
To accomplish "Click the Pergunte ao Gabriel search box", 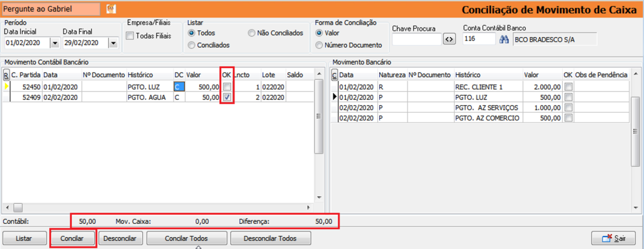I will (x=51, y=9).
